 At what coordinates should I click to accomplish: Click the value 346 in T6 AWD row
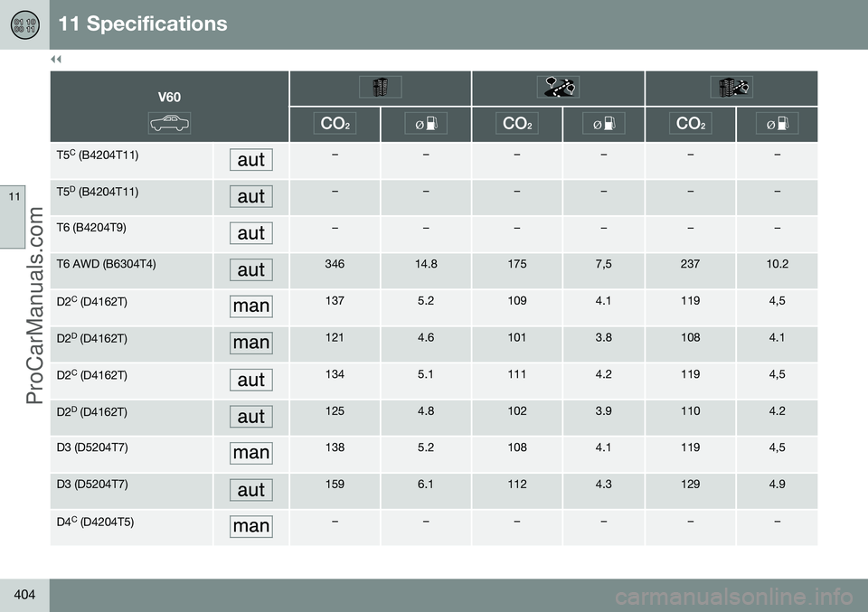click(335, 265)
